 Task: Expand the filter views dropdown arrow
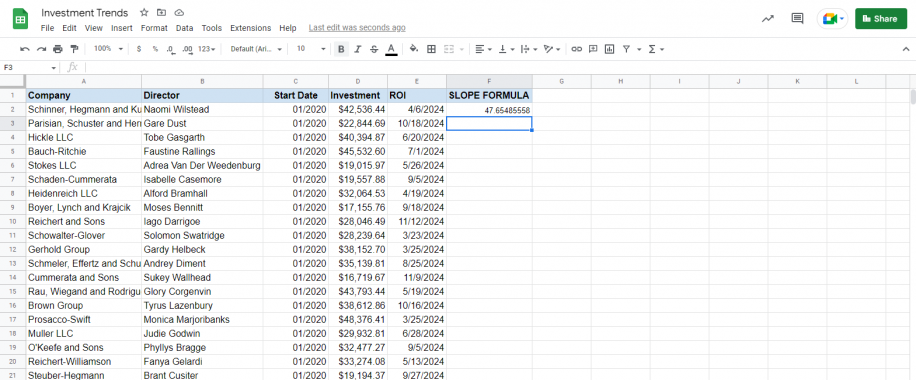click(x=639, y=49)
